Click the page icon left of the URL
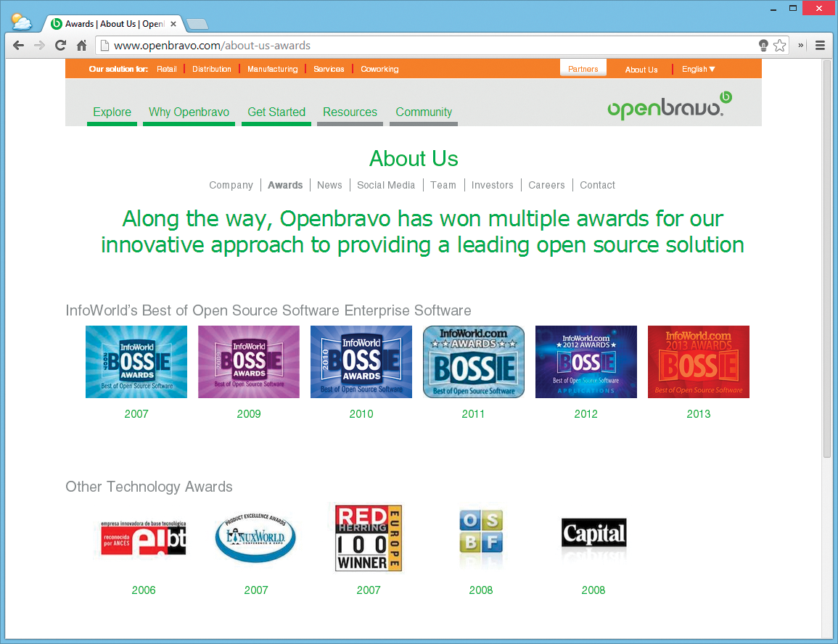The height and width of the screenshot is (644, 838). tap(104, 45)
